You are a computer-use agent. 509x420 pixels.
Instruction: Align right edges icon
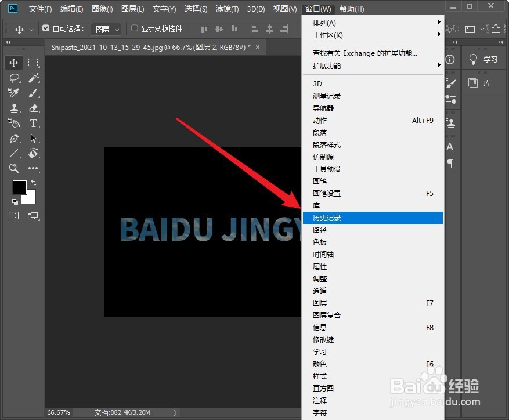tap(284, 30)
